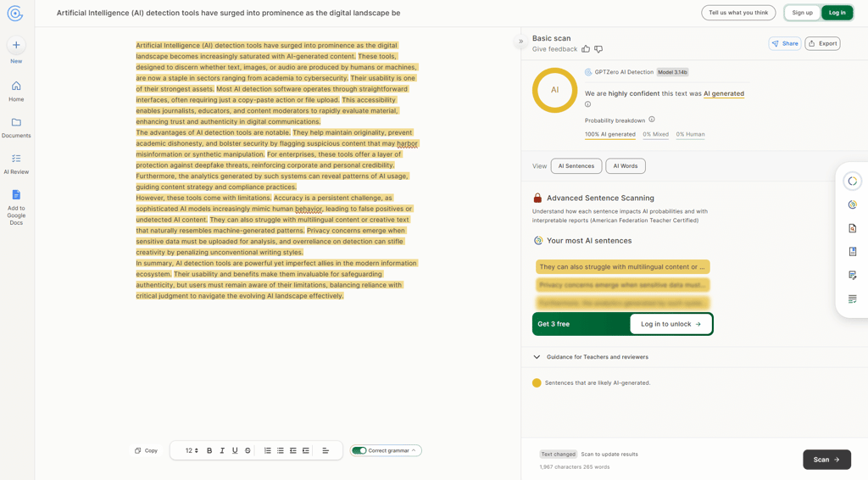Open the Documents folder in the sidebar
This screenshot has width=868, height=480.
[x=16, y=127]
